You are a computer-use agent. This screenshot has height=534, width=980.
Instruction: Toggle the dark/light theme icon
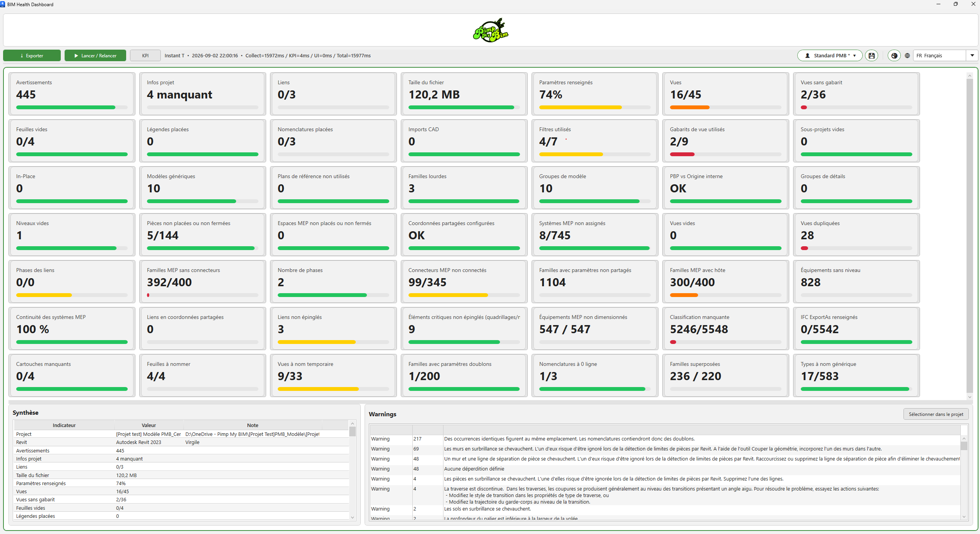pos(894,56)
